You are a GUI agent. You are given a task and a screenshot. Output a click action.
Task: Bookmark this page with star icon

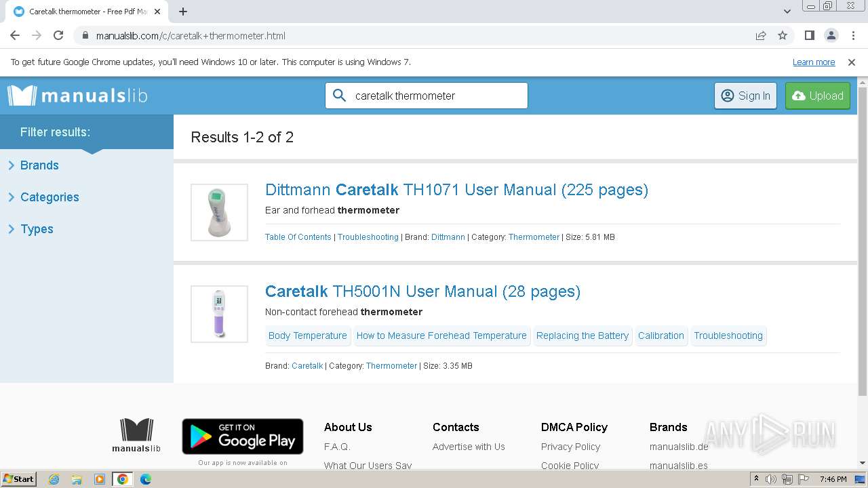coord(783,36)
